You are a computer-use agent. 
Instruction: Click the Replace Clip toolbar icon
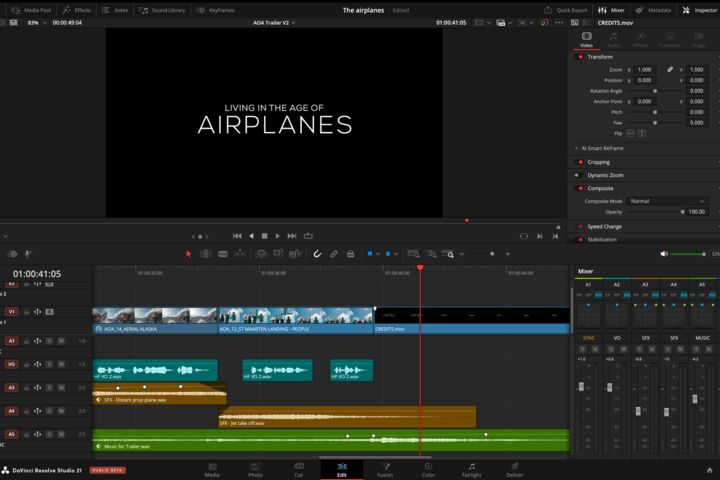295,254
